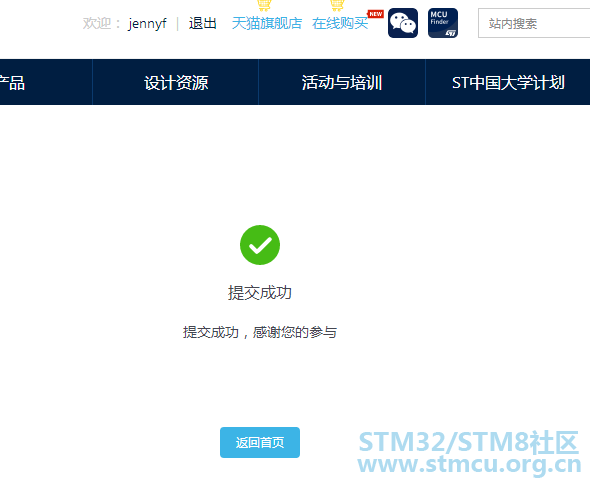Open the WeChat icon link
The height and width of the screenshot is (487, 590).
[403, 23]
